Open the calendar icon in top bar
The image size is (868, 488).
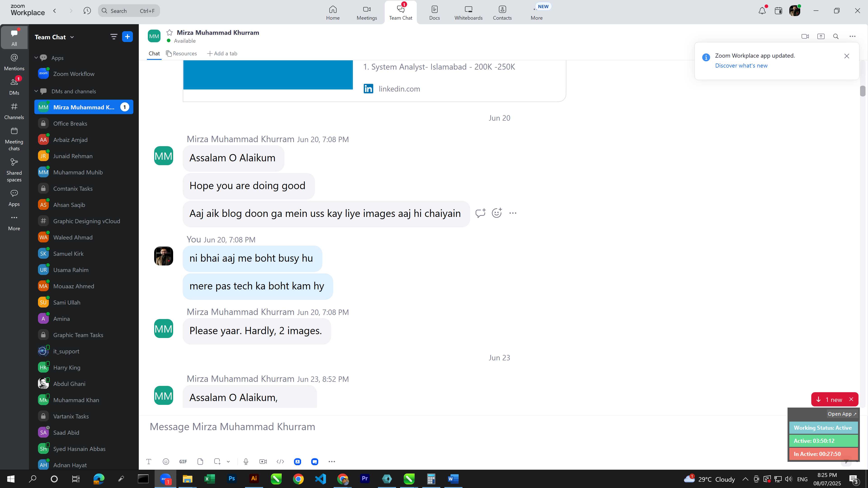click(x=778, y=11)
